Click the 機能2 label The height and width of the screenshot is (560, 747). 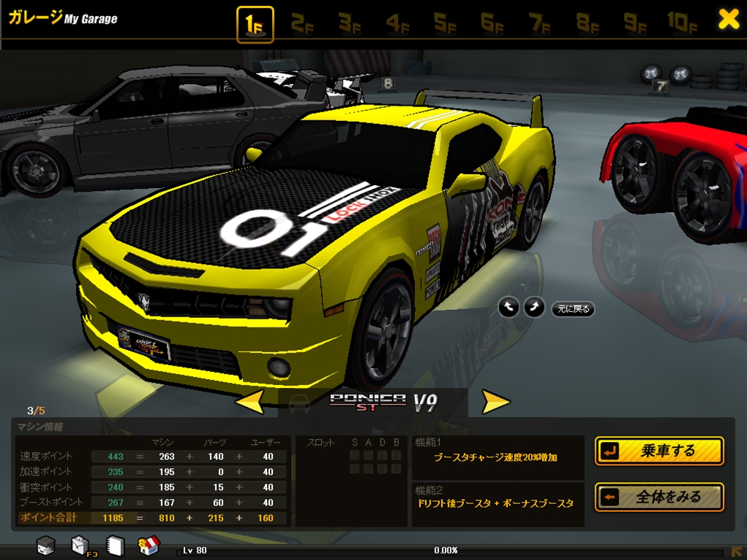429,490
